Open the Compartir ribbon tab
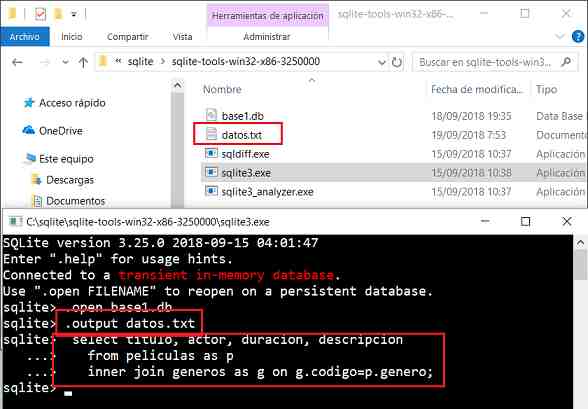 pyautogui.click(x=128, y=37)
